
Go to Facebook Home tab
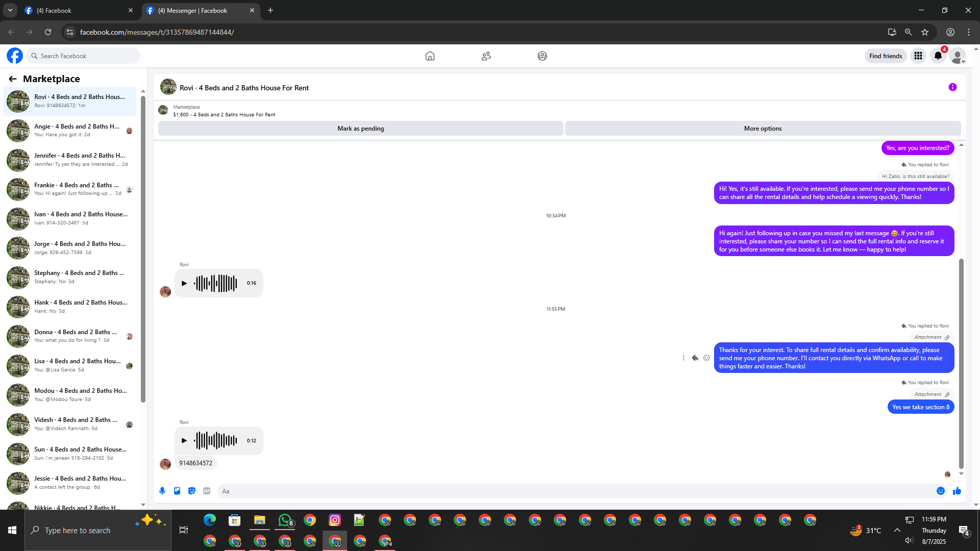click(x=430, y=56)
